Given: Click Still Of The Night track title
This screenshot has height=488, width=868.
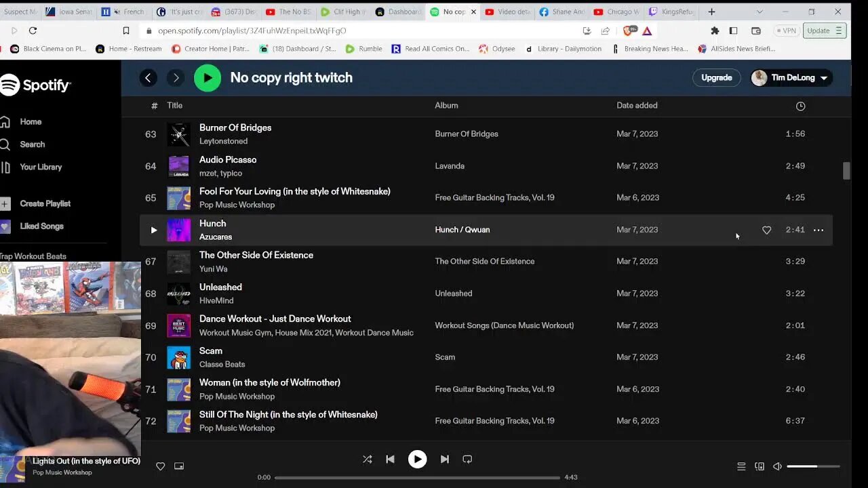Looking at the screenshot, I should coord(288,415).
